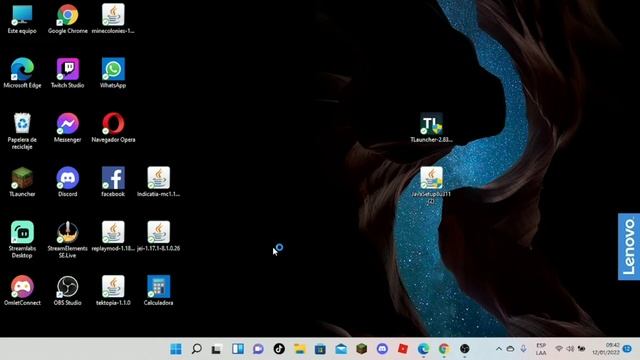Open Navegador Opera desktop icon
Viewport: 640px width, 360px height.
pos(113,127)
